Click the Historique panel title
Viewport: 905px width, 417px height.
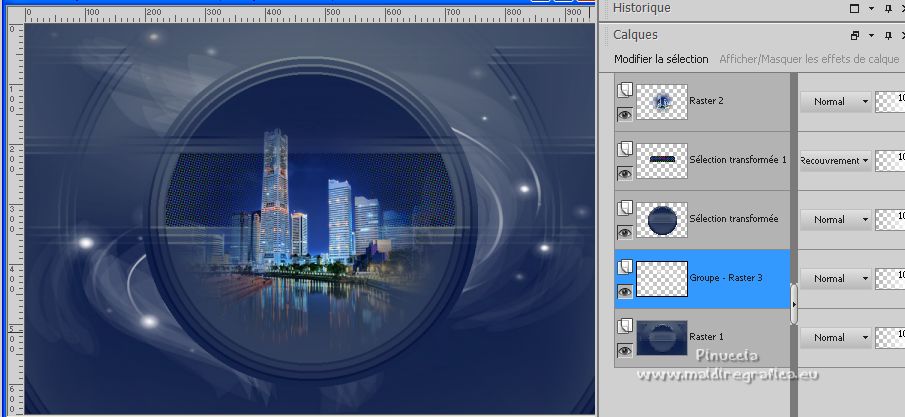(x=641, y=8)
